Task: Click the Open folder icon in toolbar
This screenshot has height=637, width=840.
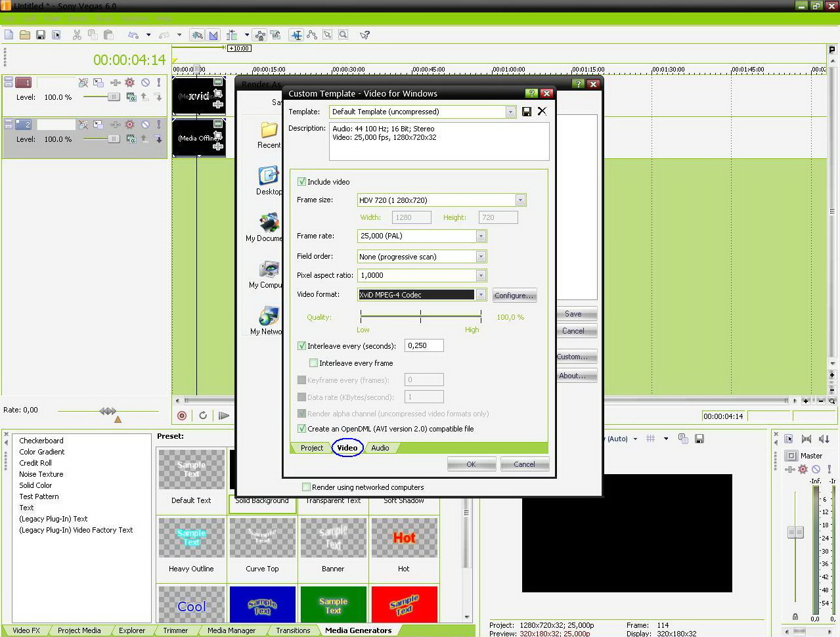Action: (25, 35)
